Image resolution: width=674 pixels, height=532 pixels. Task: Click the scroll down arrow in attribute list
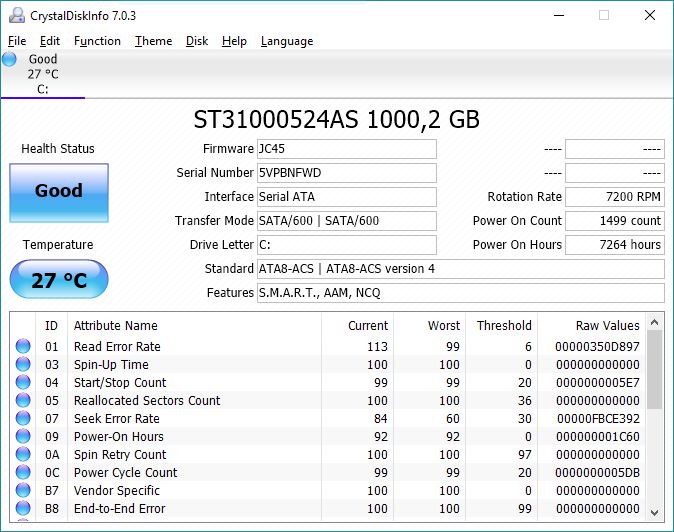655,513
